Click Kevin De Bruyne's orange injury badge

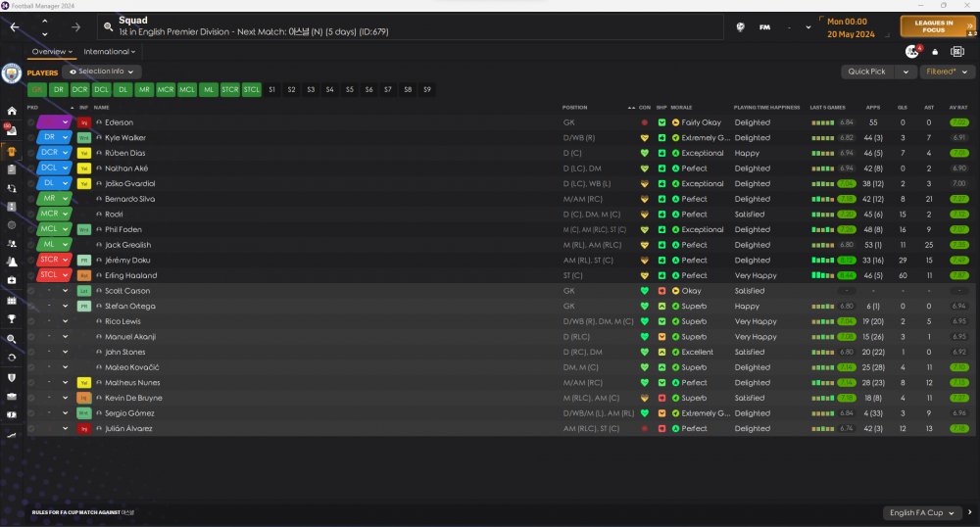pos(83,399)
